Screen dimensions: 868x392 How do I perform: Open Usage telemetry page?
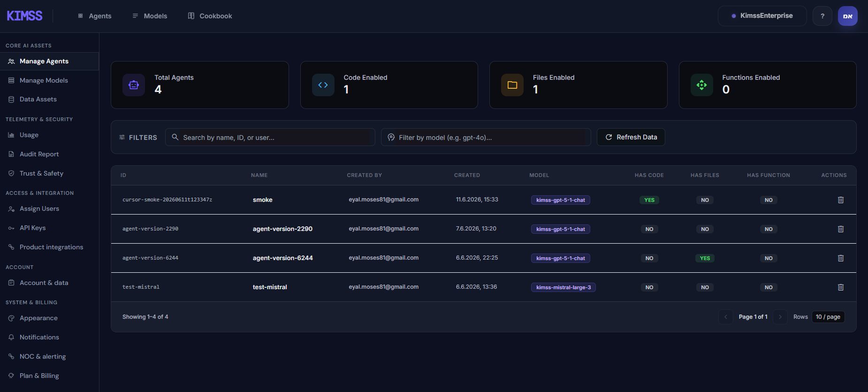point(49,135)
